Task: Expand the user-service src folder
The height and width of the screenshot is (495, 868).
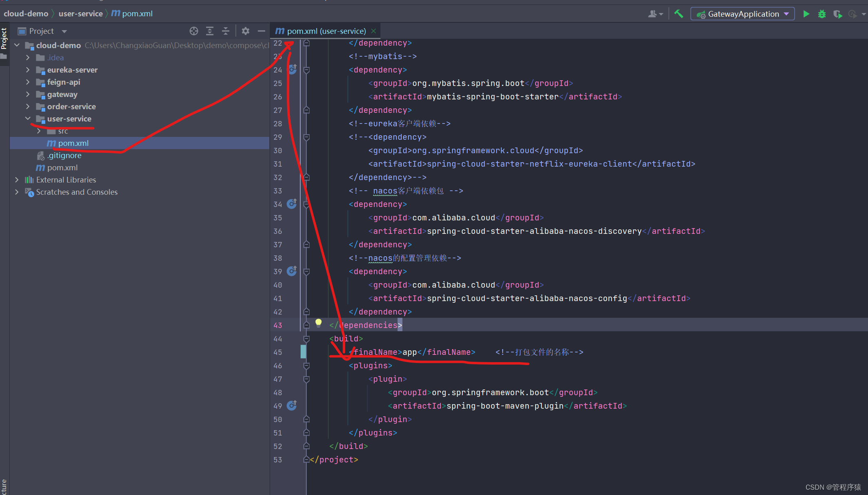Action: 39,131
